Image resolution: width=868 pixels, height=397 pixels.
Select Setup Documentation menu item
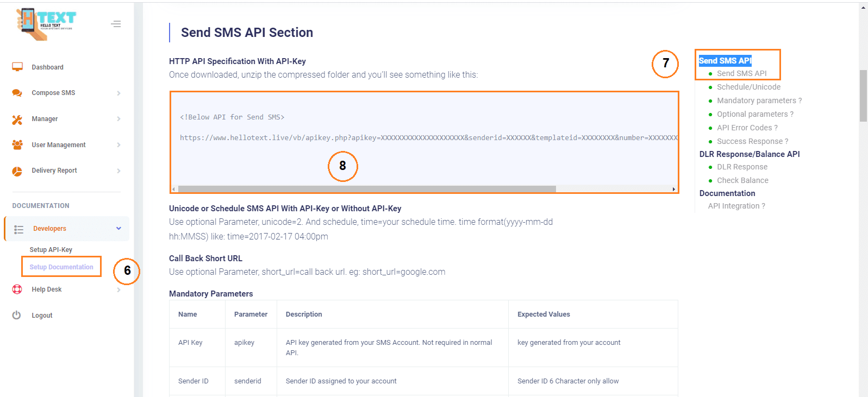tap(61, 267)
